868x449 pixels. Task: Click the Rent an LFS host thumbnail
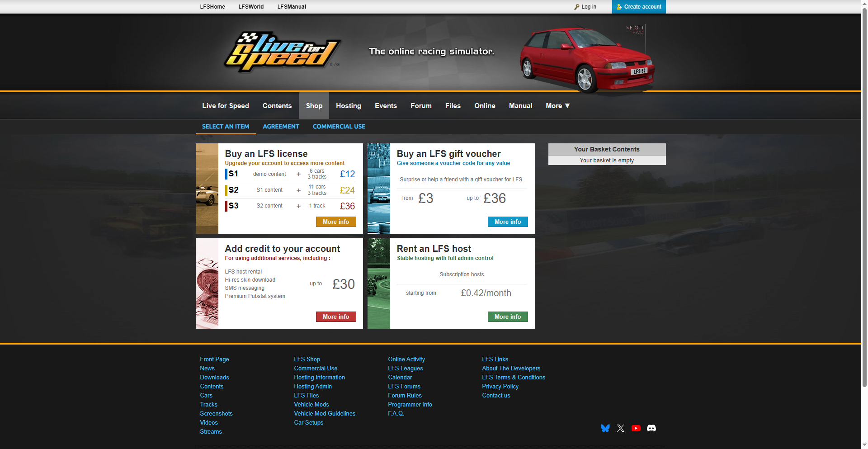coord(379,284)
